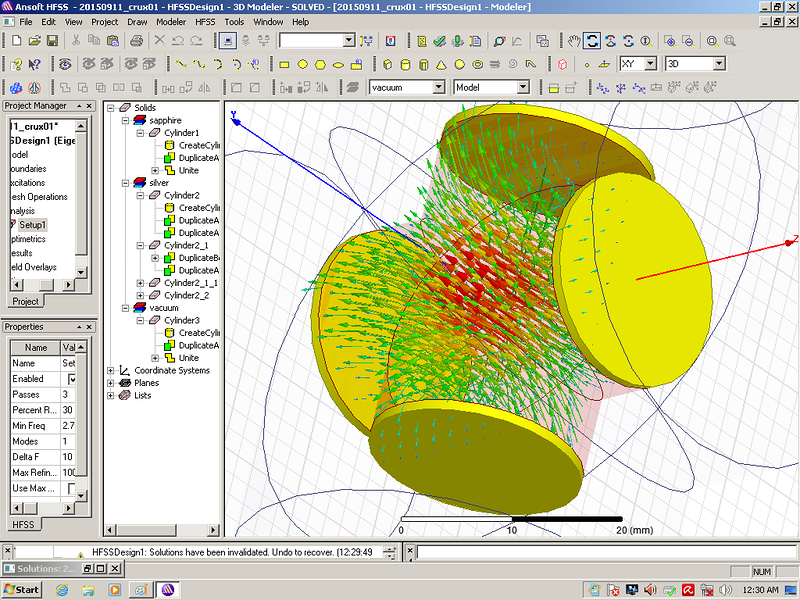
Task: Select the Pan hand tool
Action: pyautogui.click(x=573, y=41)
